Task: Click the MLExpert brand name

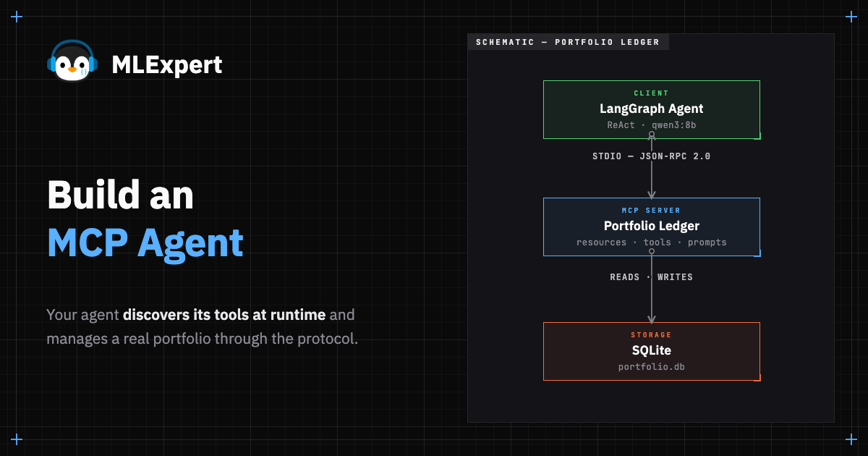Action: [167, 66]
